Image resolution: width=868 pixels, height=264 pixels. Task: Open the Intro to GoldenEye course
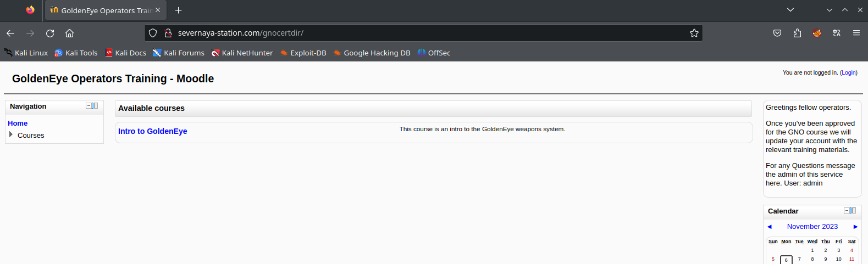click(152, 131)
